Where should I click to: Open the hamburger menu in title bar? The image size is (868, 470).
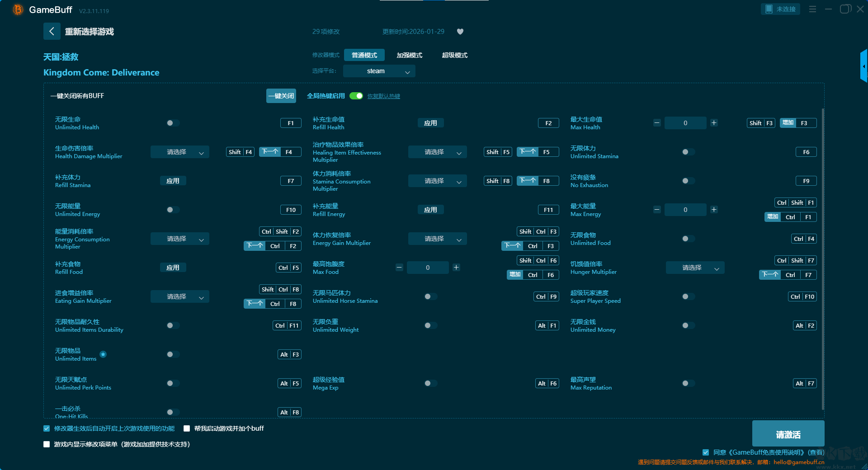point(812,9)
